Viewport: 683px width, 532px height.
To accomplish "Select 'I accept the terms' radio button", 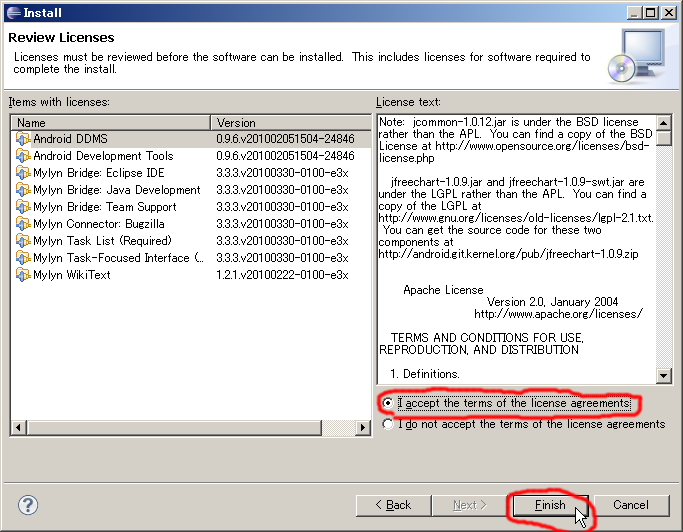I will click(x=387, y=403).
